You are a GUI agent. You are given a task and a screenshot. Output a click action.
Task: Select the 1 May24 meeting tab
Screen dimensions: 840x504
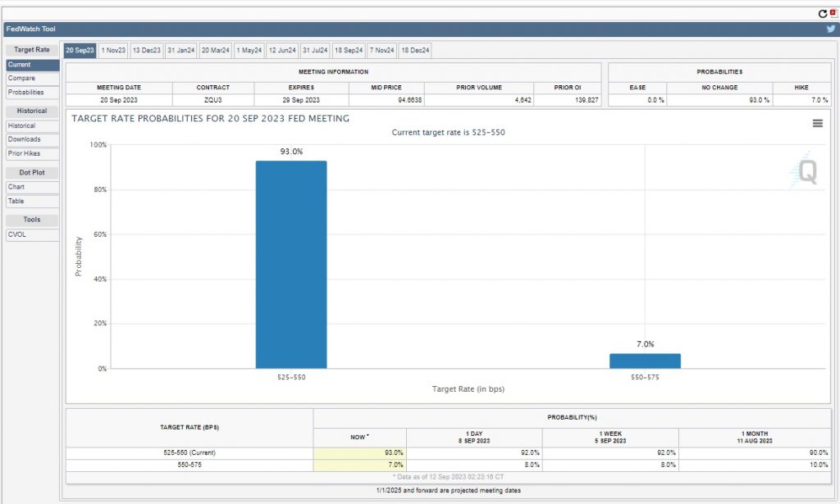(x=249, y=50)
